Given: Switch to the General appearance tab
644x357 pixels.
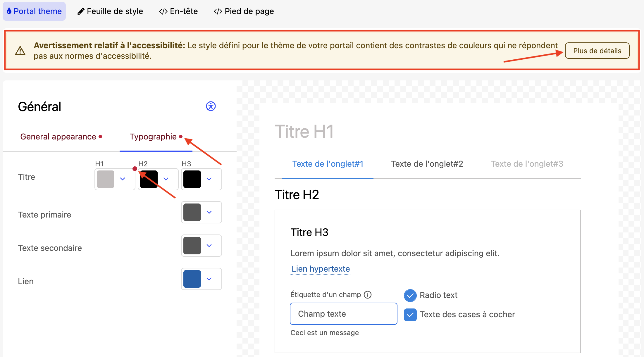Looking at the screenshot, I should click(x=58, y=137).
